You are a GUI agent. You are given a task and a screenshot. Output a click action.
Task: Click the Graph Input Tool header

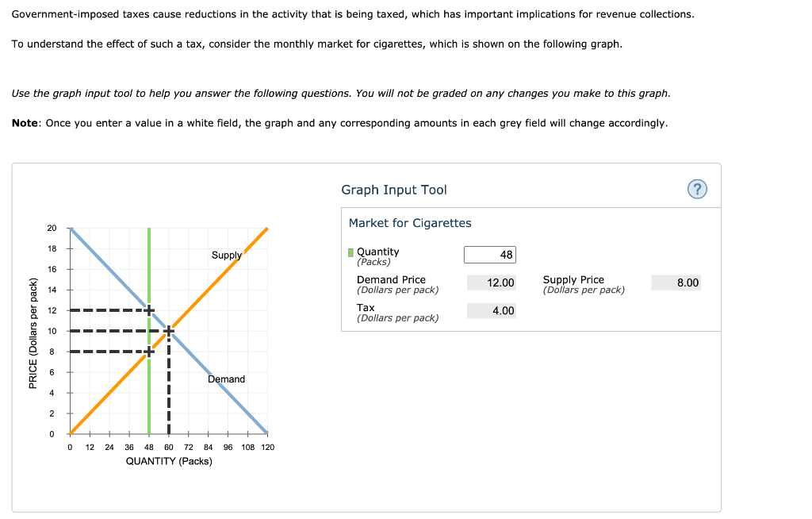(x=394, y=190)
